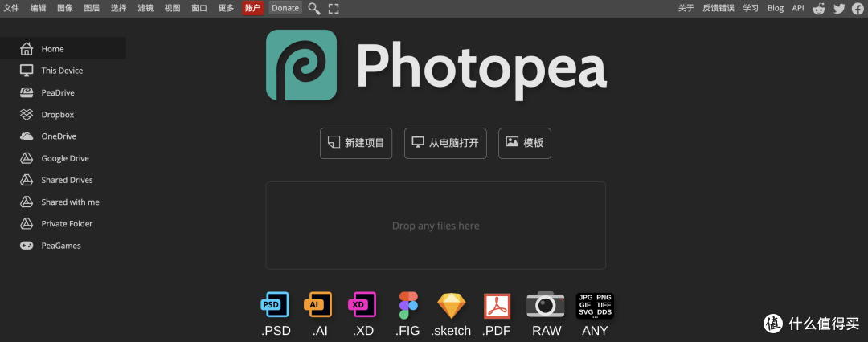Open the 编辑 menu
This screenshot has width=868, height=342.
pyautogui.click(x=39, y=8)
